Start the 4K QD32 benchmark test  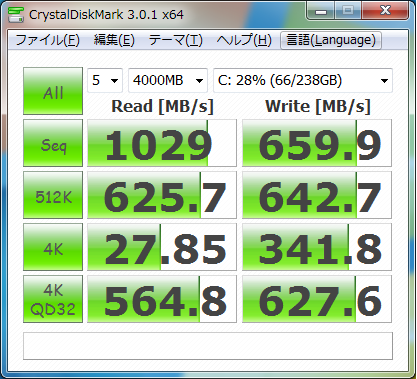point(53,299)
